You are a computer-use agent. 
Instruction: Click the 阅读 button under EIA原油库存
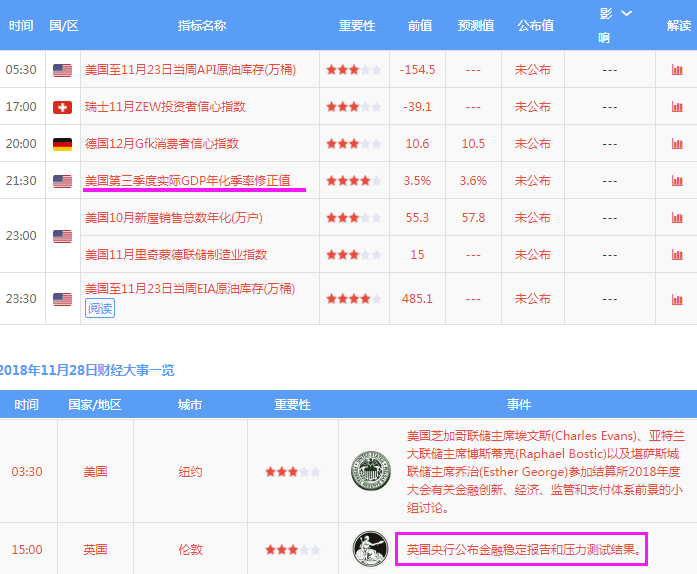[x=100, y=308]
